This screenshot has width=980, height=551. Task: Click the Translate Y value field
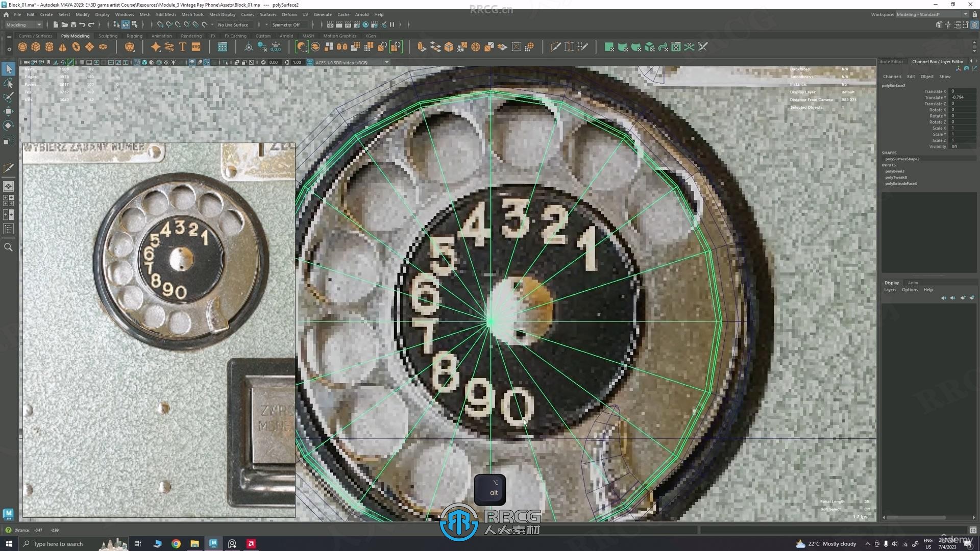click(x=963, y=97)
